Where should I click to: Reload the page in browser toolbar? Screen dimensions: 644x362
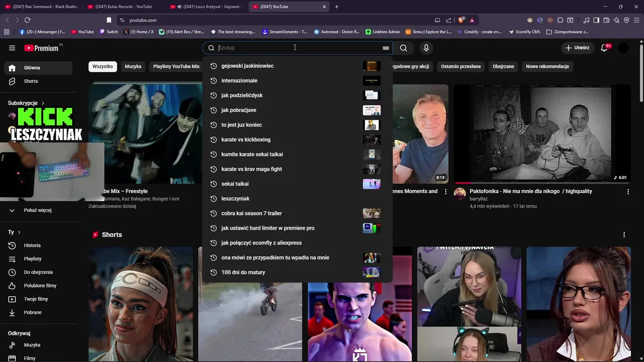pos(27,20)
